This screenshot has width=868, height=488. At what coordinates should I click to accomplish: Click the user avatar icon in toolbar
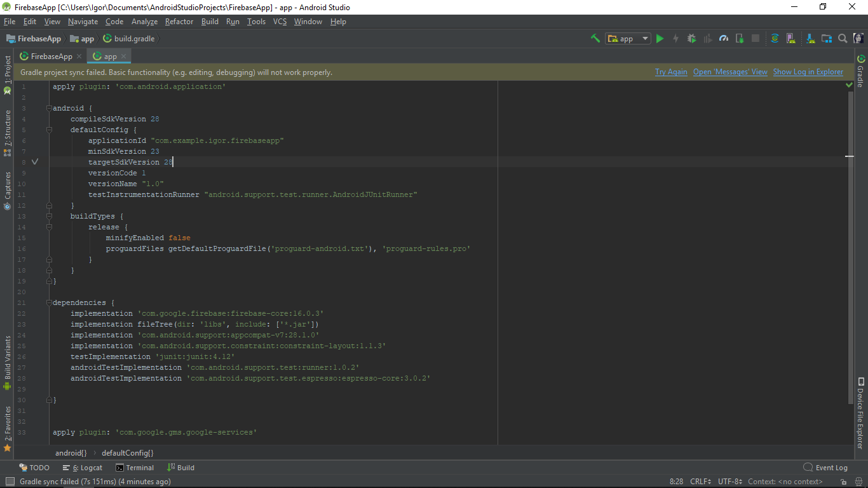[858, 39]
